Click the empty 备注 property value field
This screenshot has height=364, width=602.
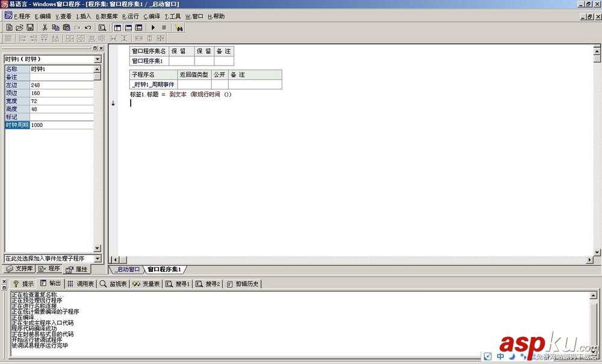[61, 77]
